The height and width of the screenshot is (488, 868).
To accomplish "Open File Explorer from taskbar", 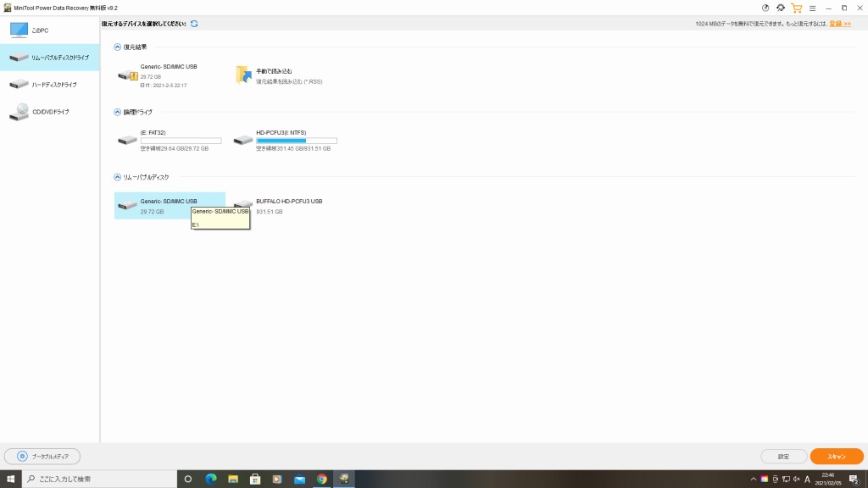I will tap(233, 480).
